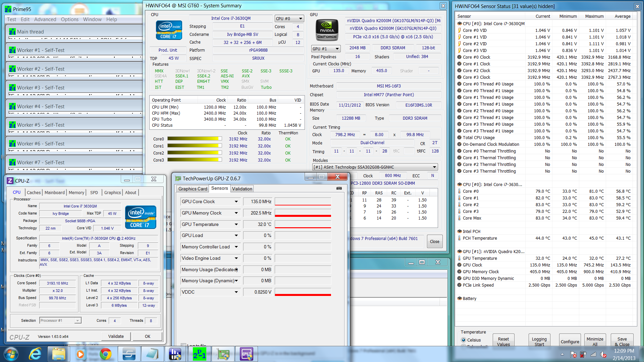Open Windows Media Player from the taskbar
This screenshot has height=362, width=644.
tap(80, 354)
